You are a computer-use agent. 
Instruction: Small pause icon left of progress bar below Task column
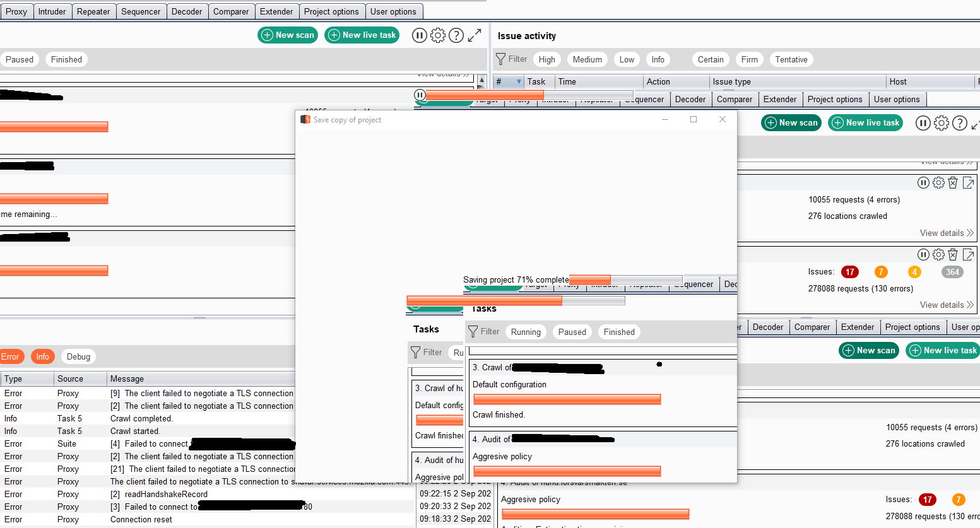(420, 95)
